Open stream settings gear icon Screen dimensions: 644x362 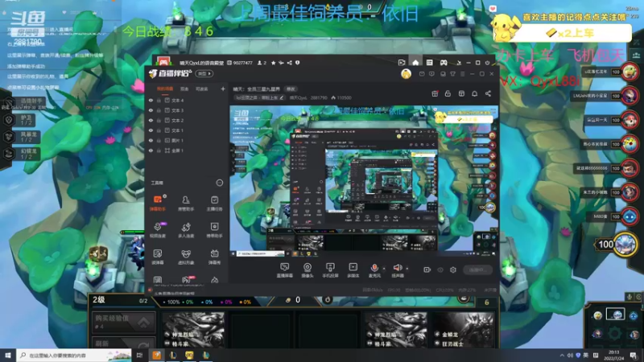pyautogui.click(x=452, y=269)
